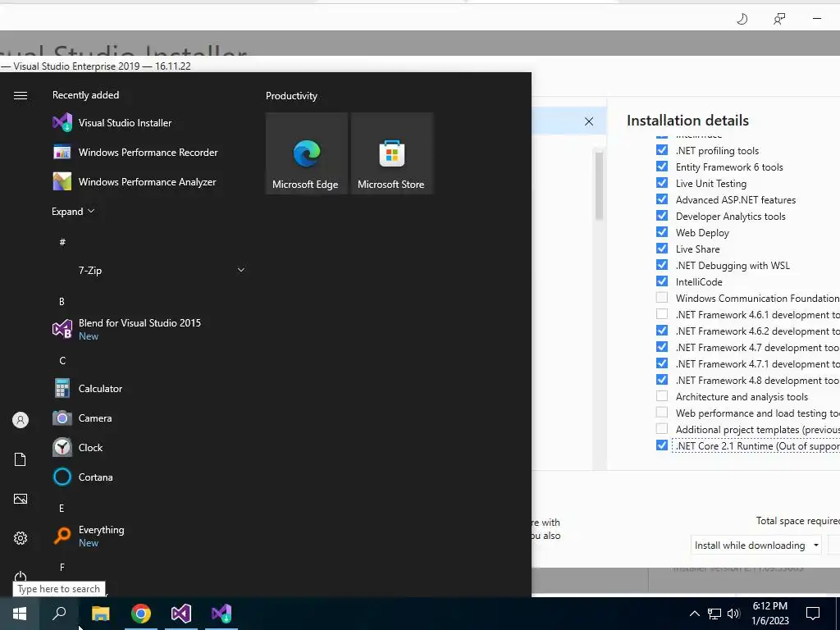This screenshot has height=630, width=840.
Task: Uncheck Web Deploy component
Action: pyautogui.click(x=662, y=232)
